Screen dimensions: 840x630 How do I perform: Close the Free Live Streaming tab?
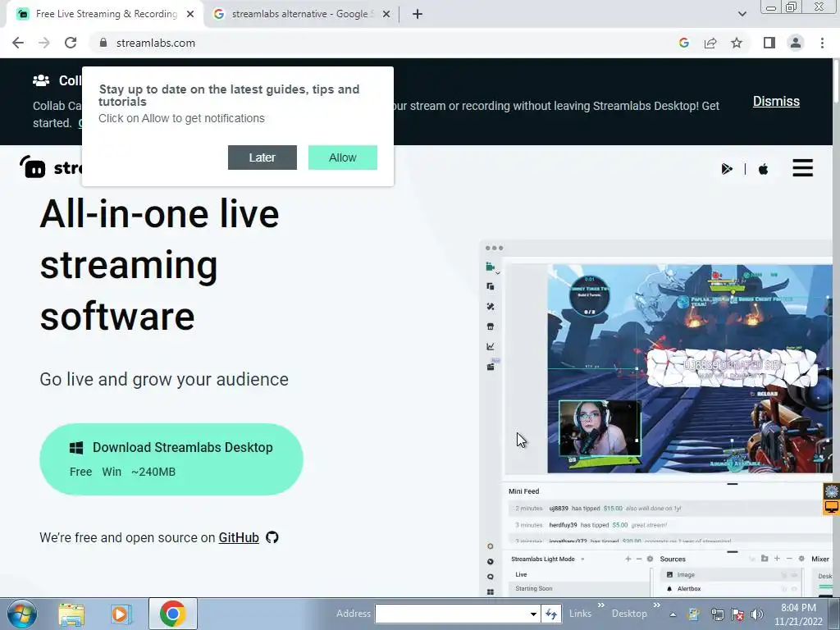190,14
